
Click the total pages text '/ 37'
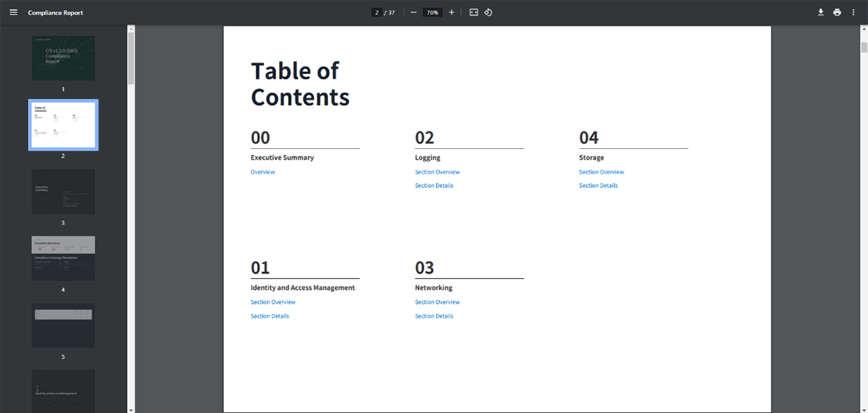[390, 12]
